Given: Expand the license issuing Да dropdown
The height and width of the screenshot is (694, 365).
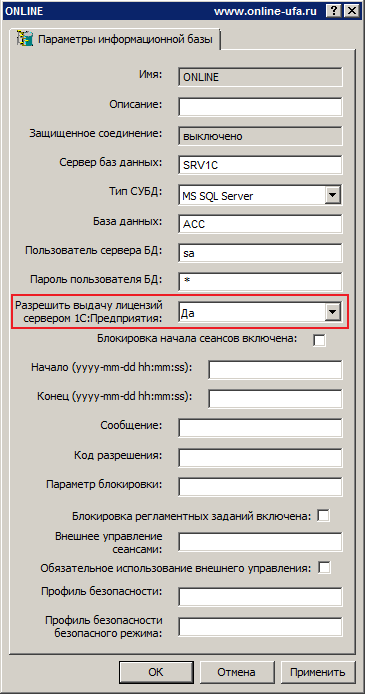Looking at the screenshot, I should (x=332, y=313).
